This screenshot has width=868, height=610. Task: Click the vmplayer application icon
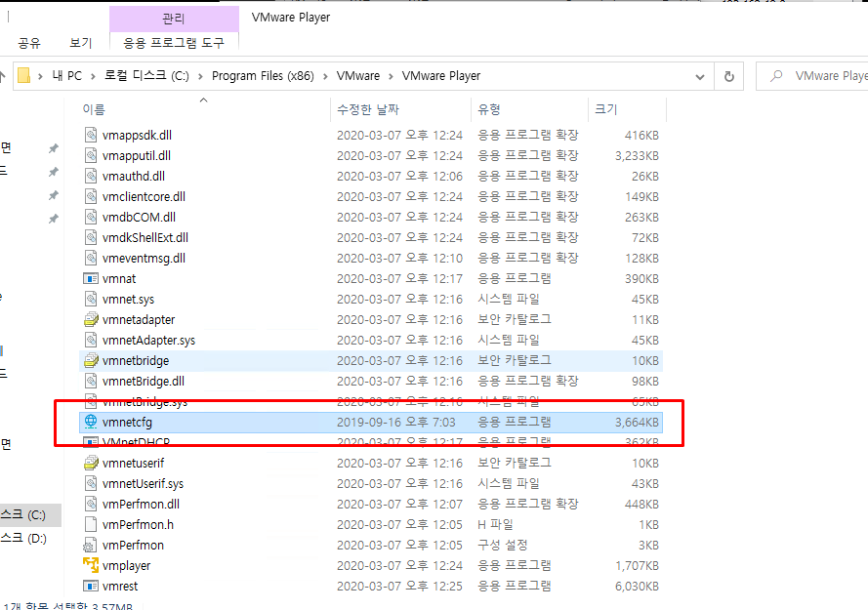[91, 565]
